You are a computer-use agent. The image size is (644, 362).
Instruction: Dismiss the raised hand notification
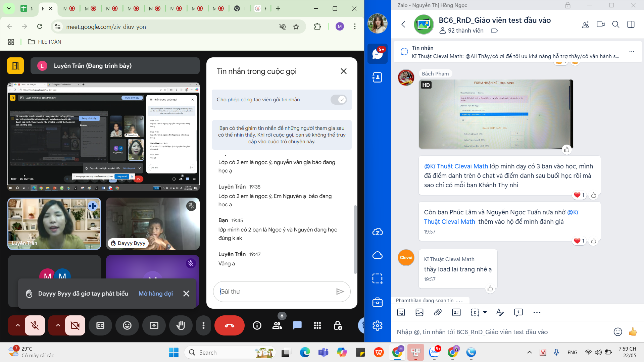(x=186, y=294)
